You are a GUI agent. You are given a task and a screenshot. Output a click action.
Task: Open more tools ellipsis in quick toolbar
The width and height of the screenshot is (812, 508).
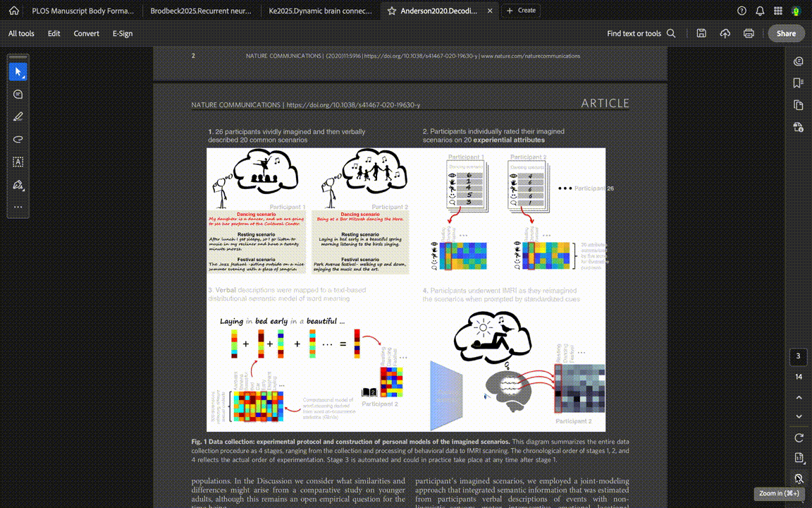pyautogui.click(x=18, y=207)
